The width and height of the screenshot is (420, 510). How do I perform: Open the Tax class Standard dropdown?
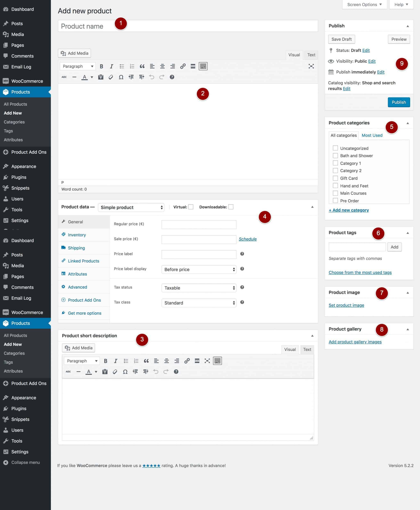click(x=199, y=303)
